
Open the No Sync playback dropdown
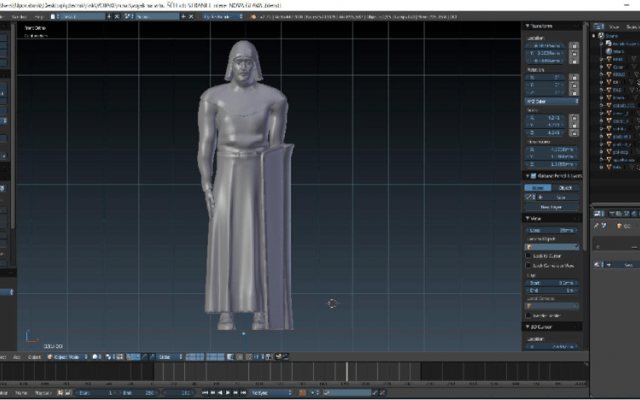coord(271,393)
